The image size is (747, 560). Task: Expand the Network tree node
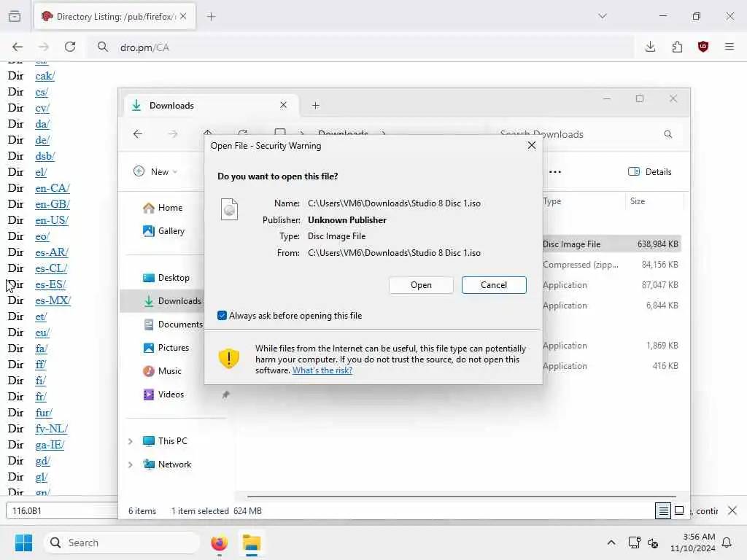[x=131, y=464]
